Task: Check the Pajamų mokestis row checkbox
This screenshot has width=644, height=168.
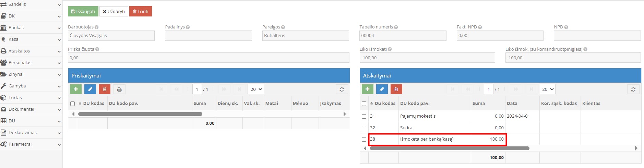Action: [364, 116]
